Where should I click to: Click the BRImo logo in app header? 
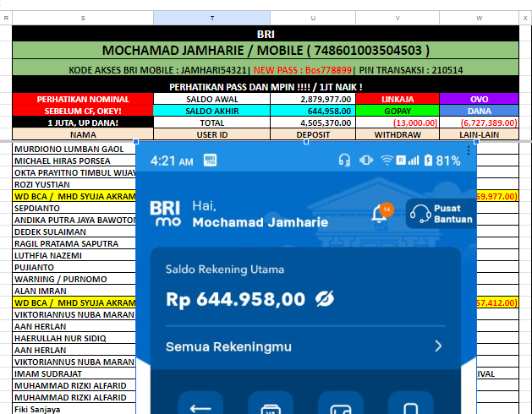165,213
